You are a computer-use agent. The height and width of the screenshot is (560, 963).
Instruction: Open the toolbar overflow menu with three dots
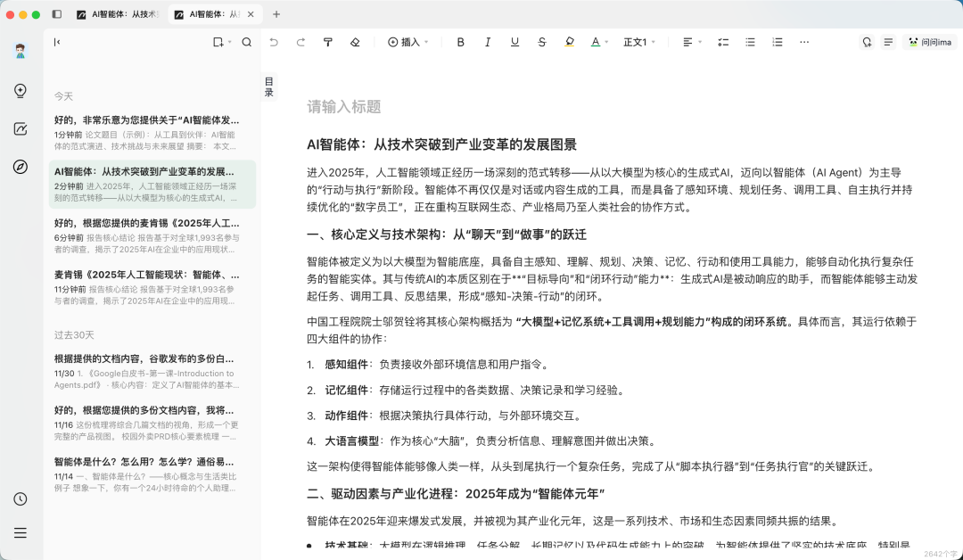tap(803, 42)
